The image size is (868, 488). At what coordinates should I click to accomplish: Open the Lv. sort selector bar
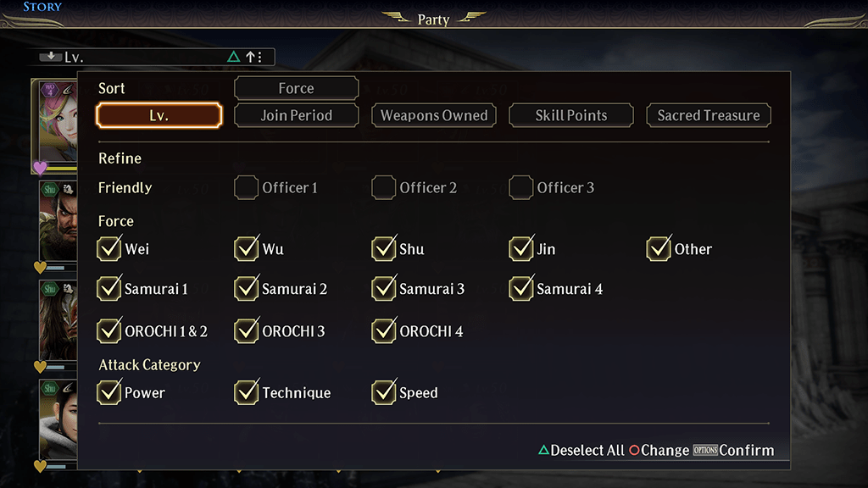157,57
